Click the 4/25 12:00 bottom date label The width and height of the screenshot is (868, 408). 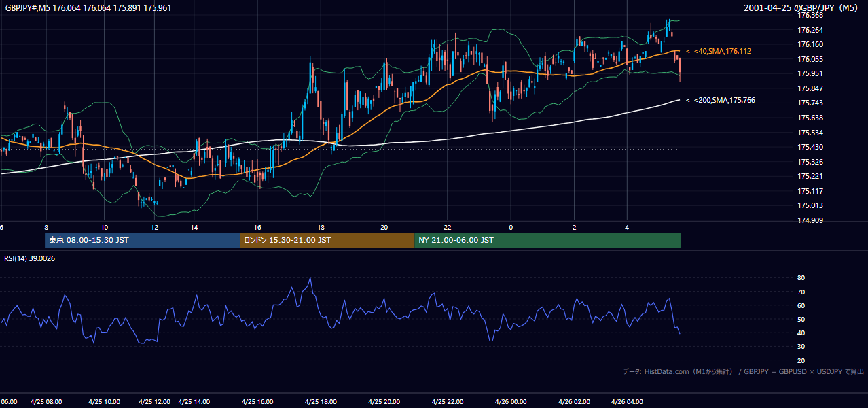[154, 402]
